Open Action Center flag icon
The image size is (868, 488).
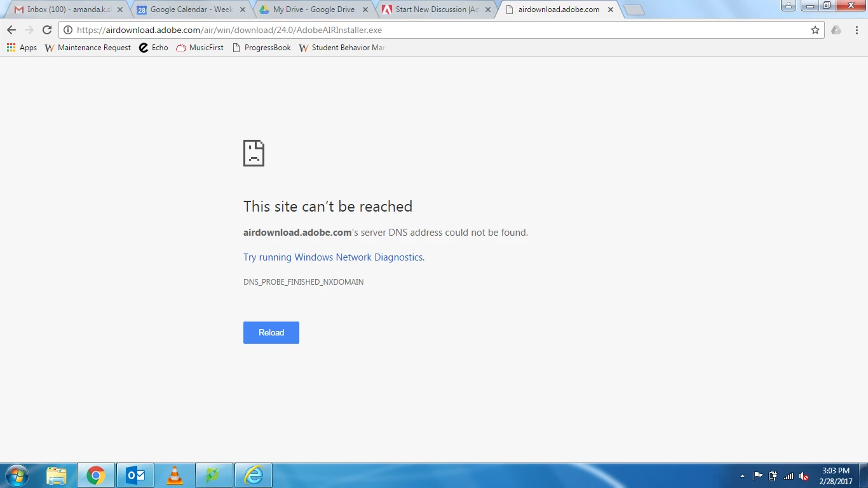pos(757,476)
